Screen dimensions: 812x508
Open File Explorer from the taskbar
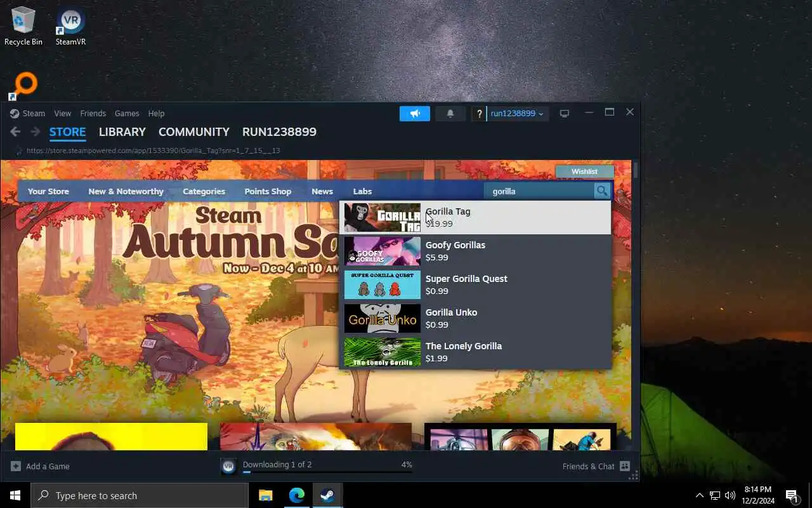[266, 495]
